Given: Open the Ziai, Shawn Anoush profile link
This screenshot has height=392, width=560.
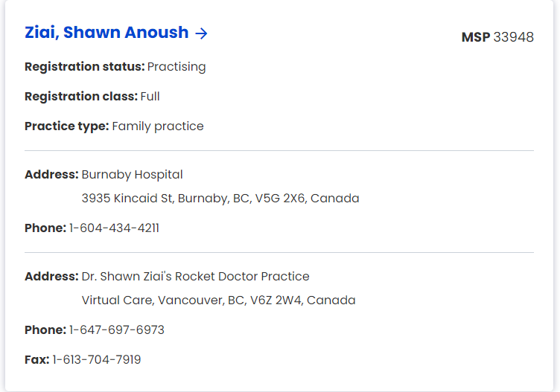Looking at the screenshot, I should point(106,33).
